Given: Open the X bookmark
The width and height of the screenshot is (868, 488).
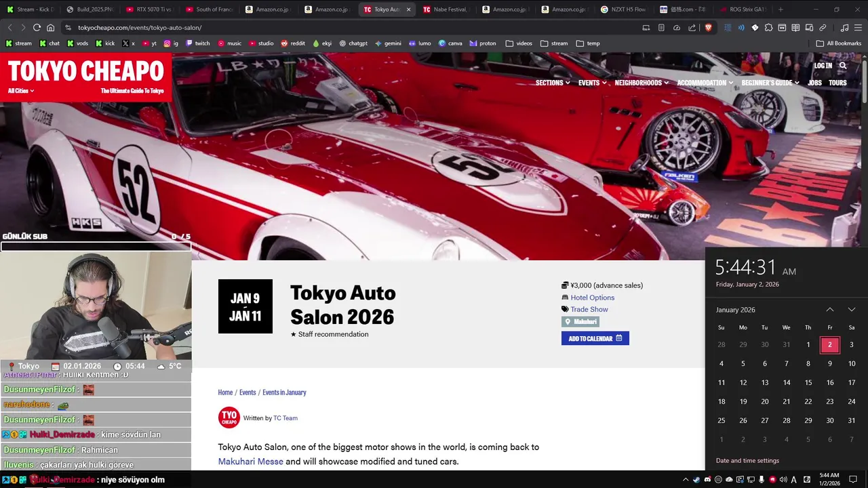Looking at the screenshot, I should point(128,43).
